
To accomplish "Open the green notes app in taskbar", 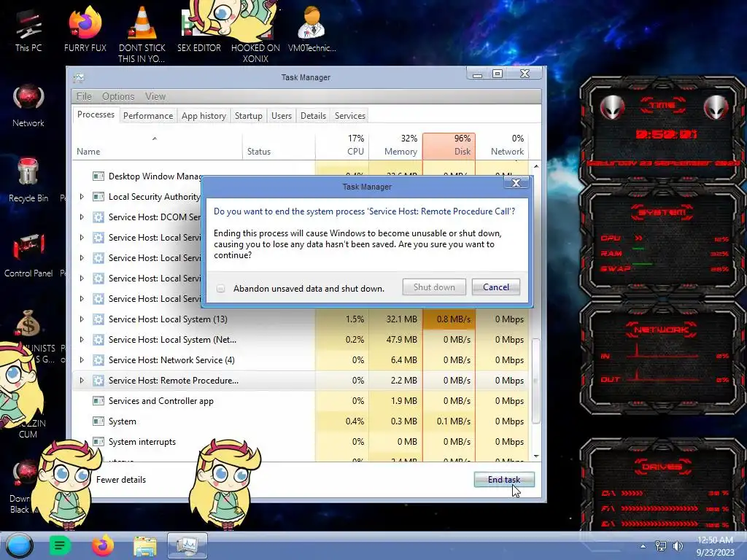I will click(60, 545).
